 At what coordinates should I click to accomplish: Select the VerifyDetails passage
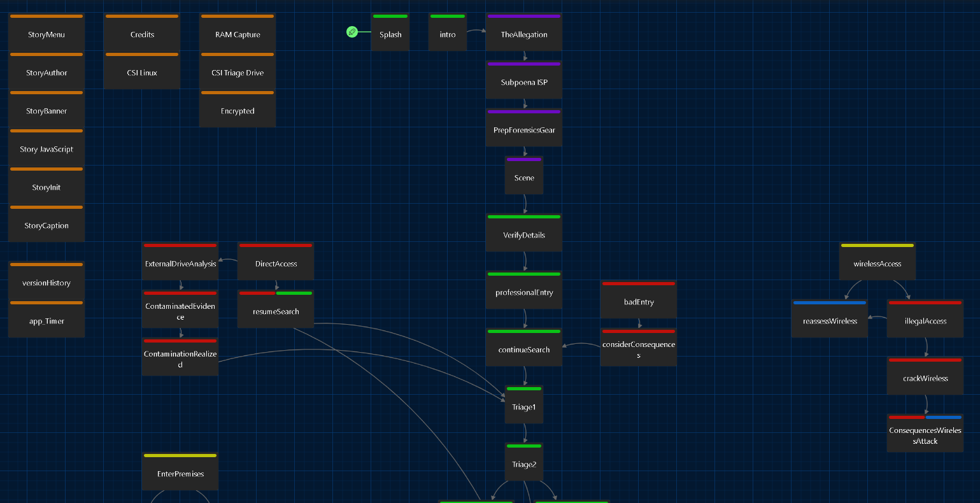pos(524,232)
